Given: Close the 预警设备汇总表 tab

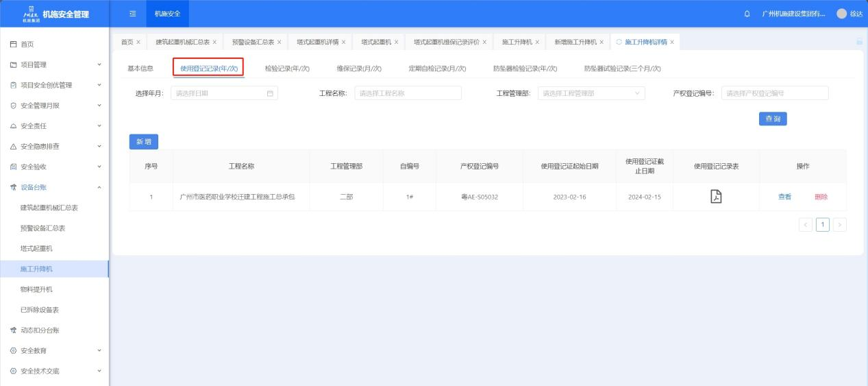Looking at the screenshot, I should (279, 43).
